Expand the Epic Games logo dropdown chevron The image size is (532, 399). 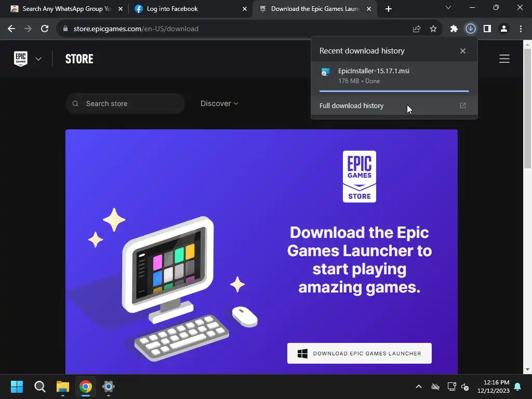[x=38, y=59]
